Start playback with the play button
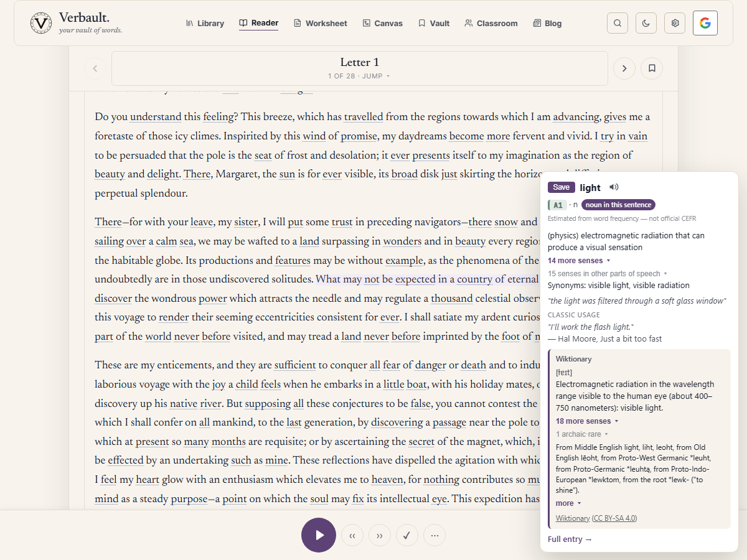This screenshot has height=560, width=747. pyautogui.click(x=319, y=535)
